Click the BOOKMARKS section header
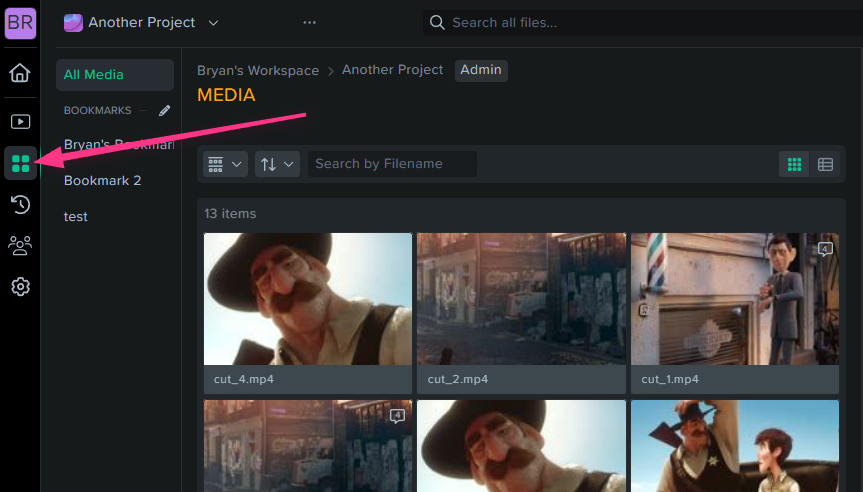The height and width of the screenshot is (492, 863). coord(97,111)
